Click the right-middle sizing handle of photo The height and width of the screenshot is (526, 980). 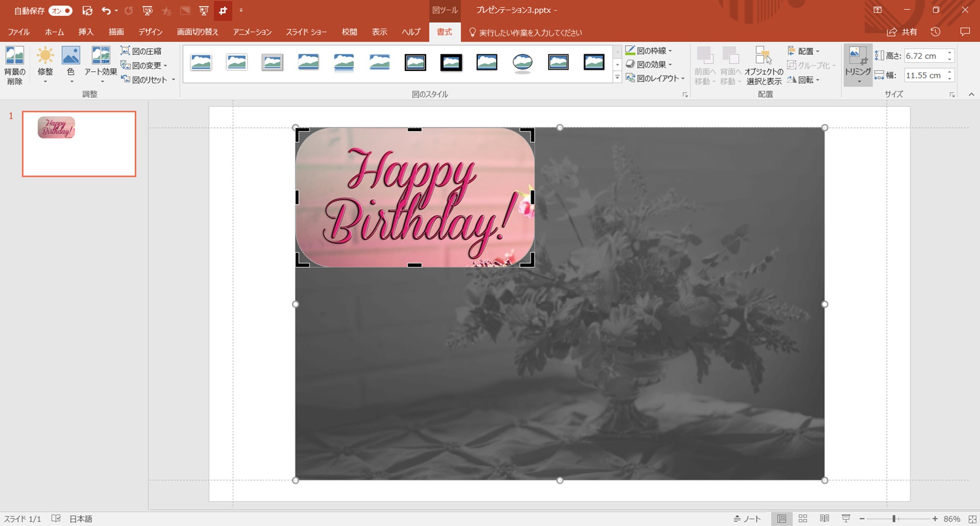825,304
